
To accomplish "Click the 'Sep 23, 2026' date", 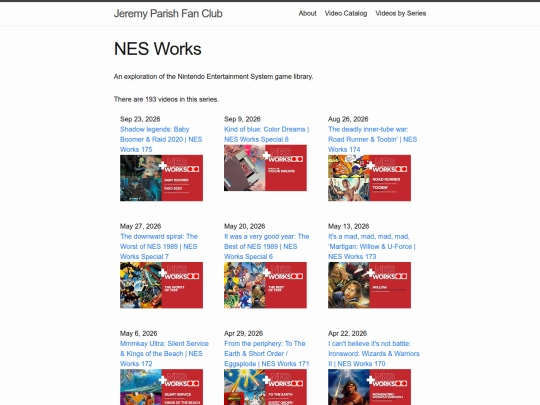I will (140, 119).
